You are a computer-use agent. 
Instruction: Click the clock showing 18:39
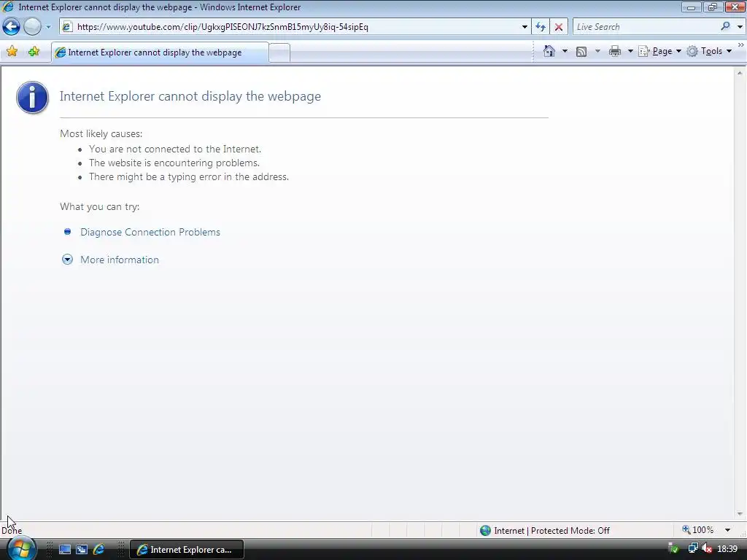(x=727, y=549)
